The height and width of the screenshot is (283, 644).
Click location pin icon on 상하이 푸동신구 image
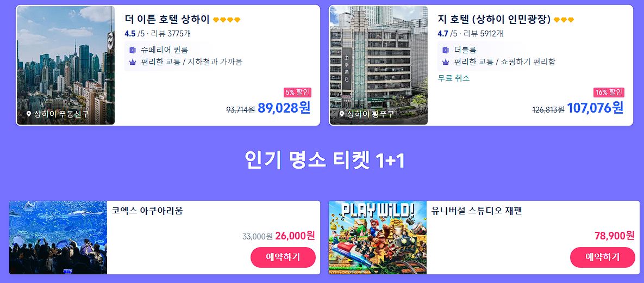pos(29,114)
